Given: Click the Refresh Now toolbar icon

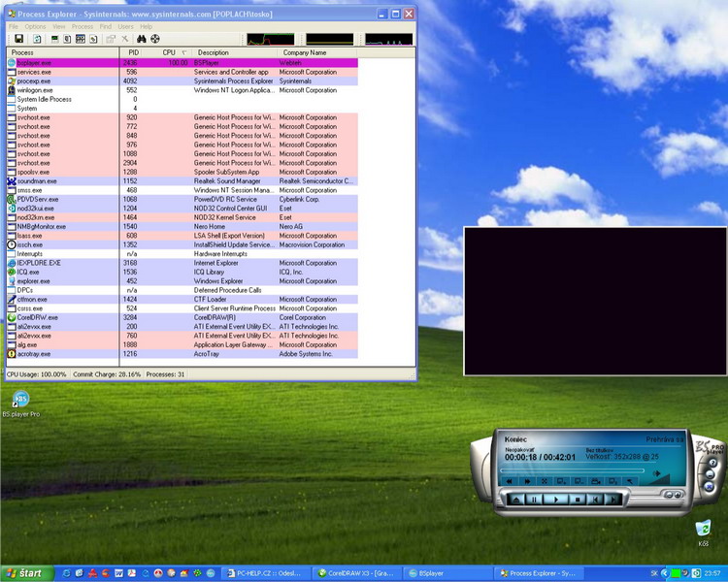Looking at the screenshot, I should 37,39.
